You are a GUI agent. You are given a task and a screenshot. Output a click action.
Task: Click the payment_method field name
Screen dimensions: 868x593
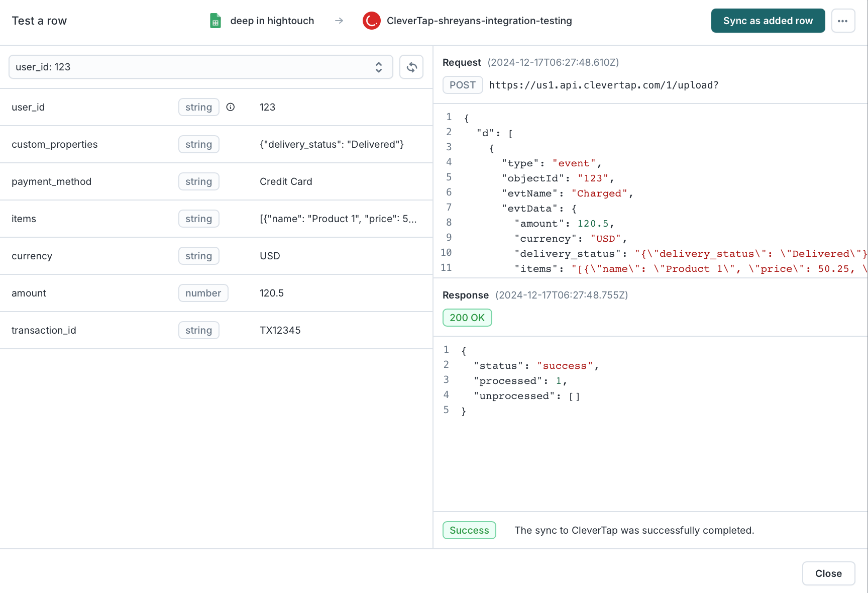(52, 181)
